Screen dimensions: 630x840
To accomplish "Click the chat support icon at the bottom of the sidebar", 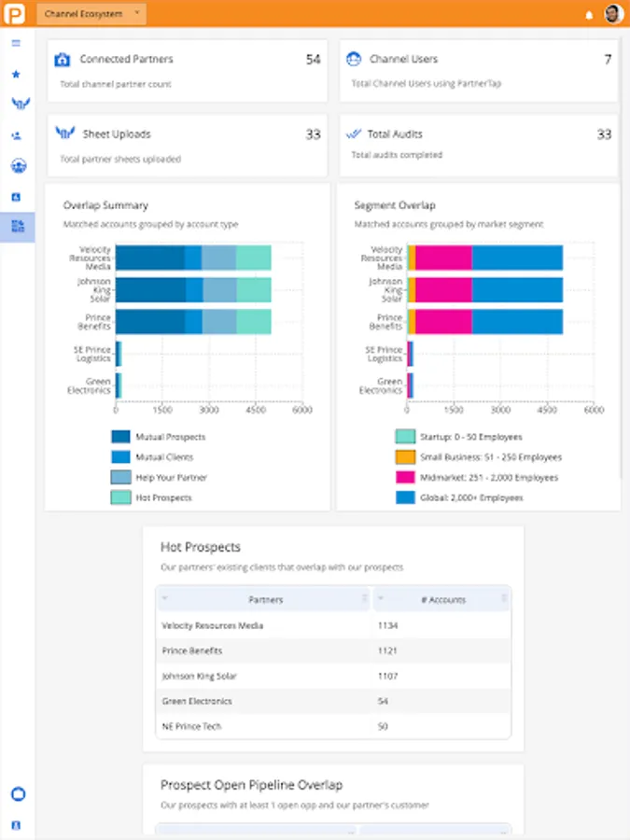I will click(17, 794).
